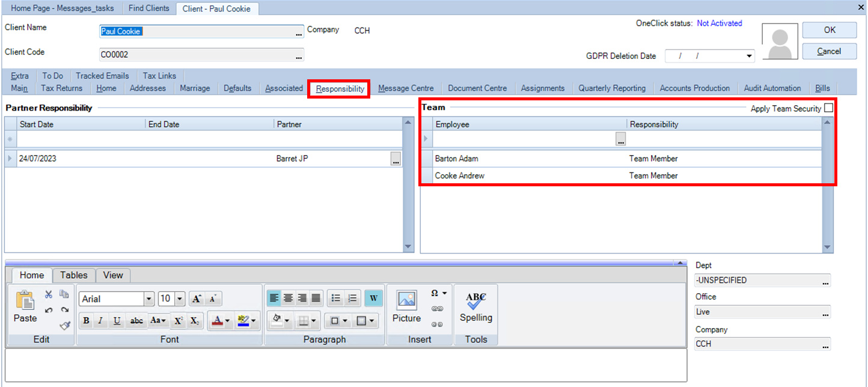This screenshot has width=868, height=387.
Task: Toggle underline formatting
Action: point(117,321)
